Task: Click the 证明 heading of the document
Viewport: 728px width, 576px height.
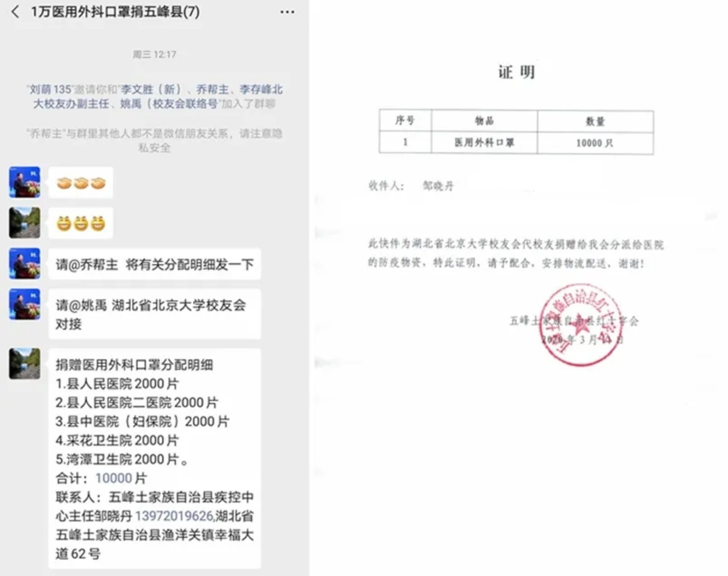Action: (516, 72)
